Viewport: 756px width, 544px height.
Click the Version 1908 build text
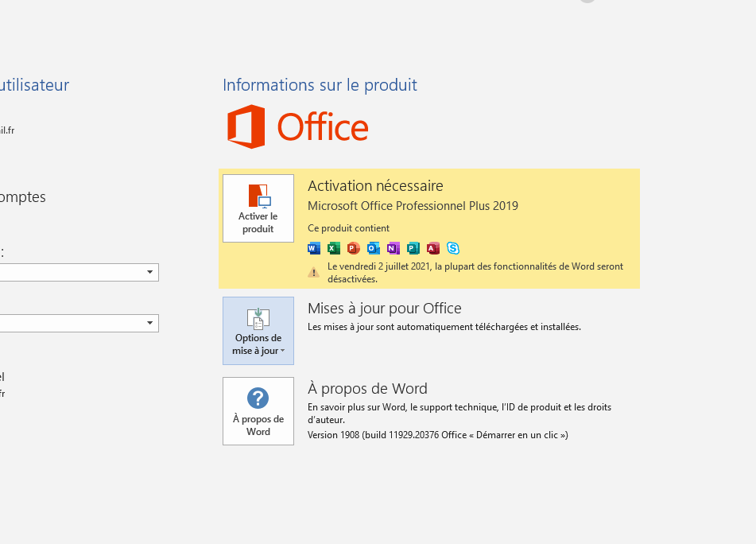(x=438, y=435)
